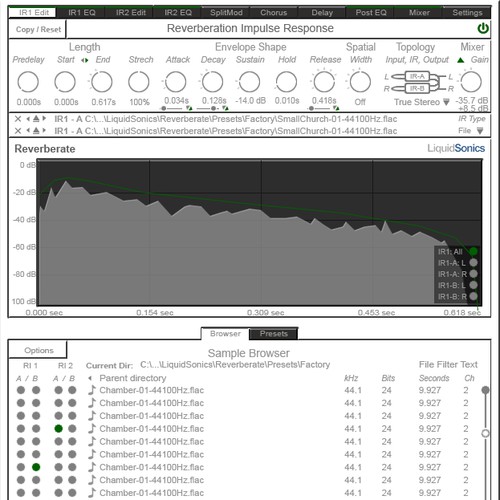Select RI 1 A dot for first Chamber file
Screen dimensions: 500x500
tap(21, 390)
